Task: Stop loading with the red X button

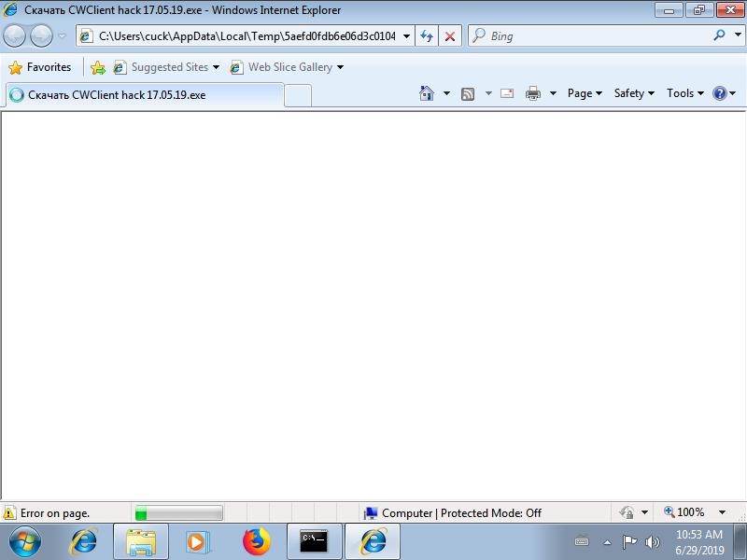Action: [449, 36]
